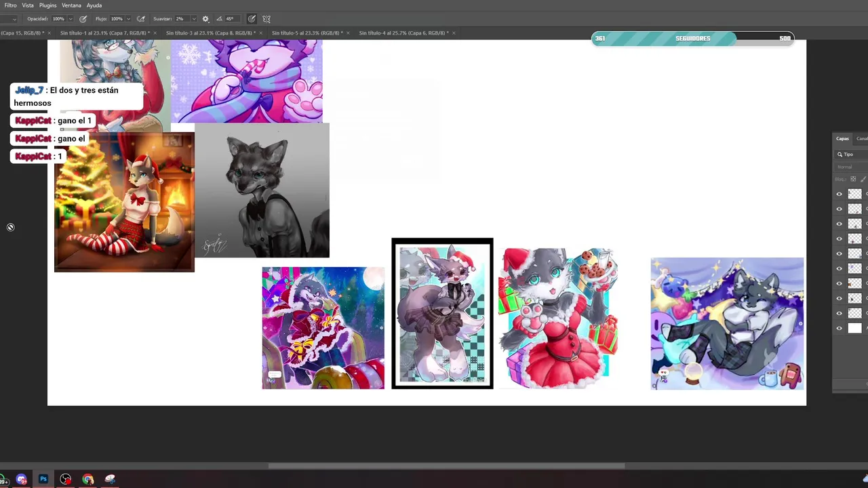Enable airbrush build-up effect icon
Screen dimensions: 868x488
point(140,19)
